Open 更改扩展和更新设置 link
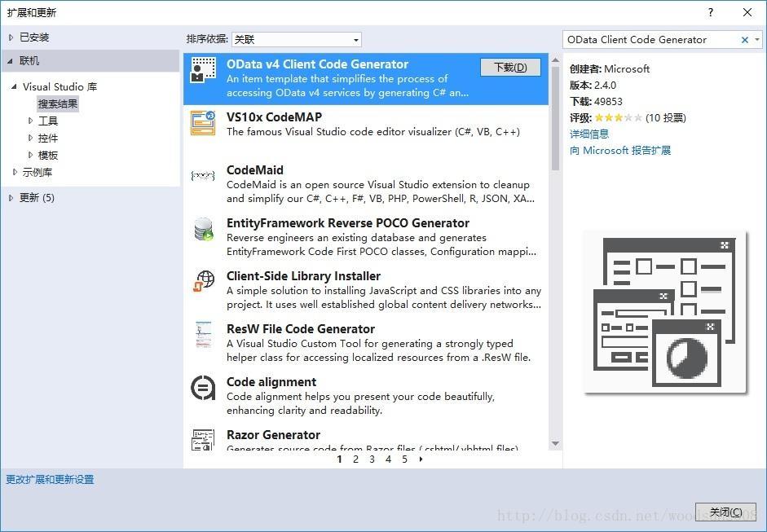767x532 pixels. pos(50,480)
